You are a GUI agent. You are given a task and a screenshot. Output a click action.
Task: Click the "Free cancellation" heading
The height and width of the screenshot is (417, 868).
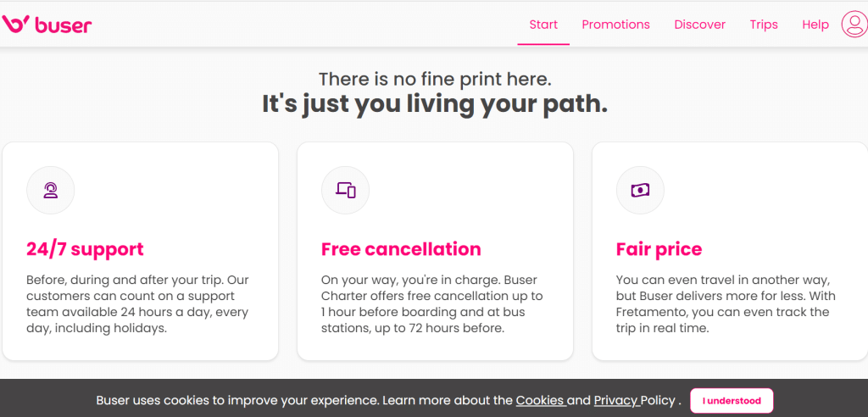pyautogui.click(x=401, y=249)
